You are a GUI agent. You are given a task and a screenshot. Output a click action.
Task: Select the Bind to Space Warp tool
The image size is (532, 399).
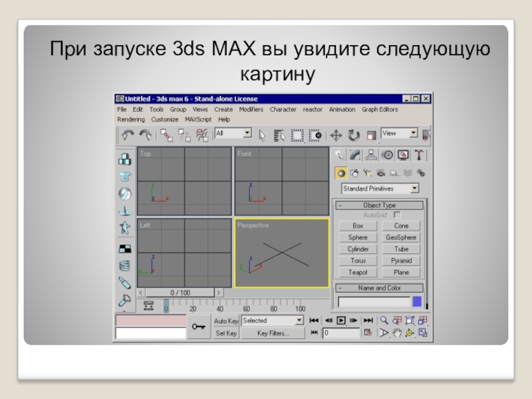[202, 135]
